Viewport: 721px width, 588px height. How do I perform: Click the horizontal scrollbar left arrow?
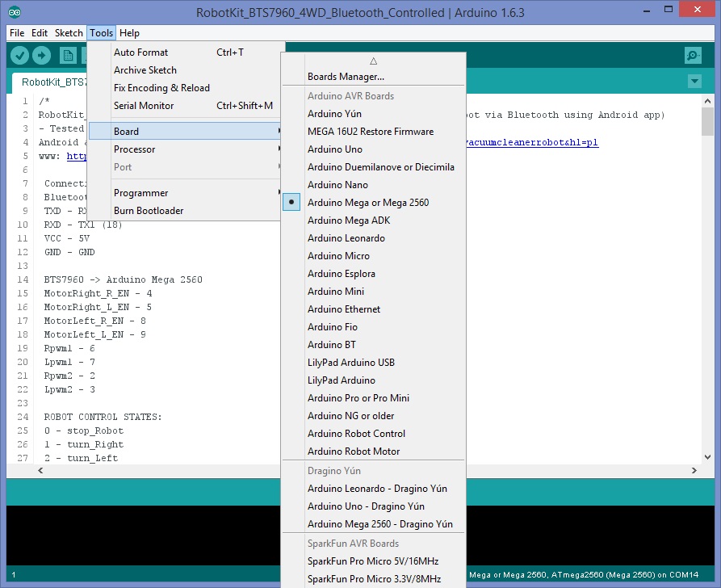click(40, 470)
